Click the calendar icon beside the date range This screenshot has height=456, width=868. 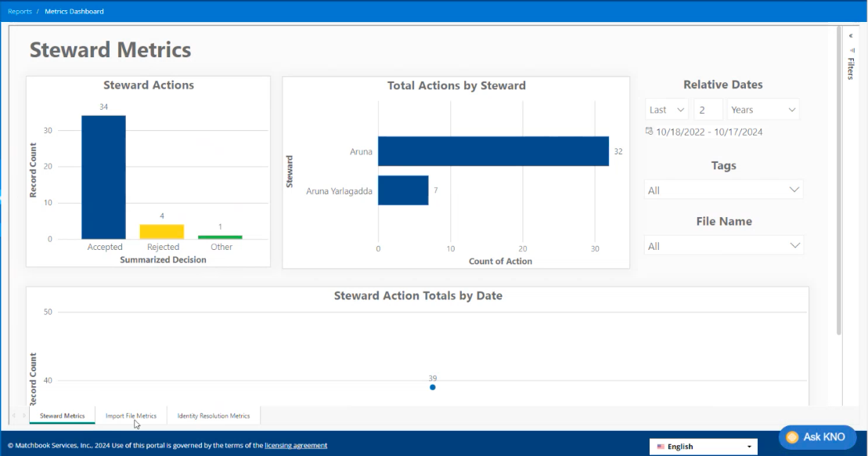tap(650, 132)
